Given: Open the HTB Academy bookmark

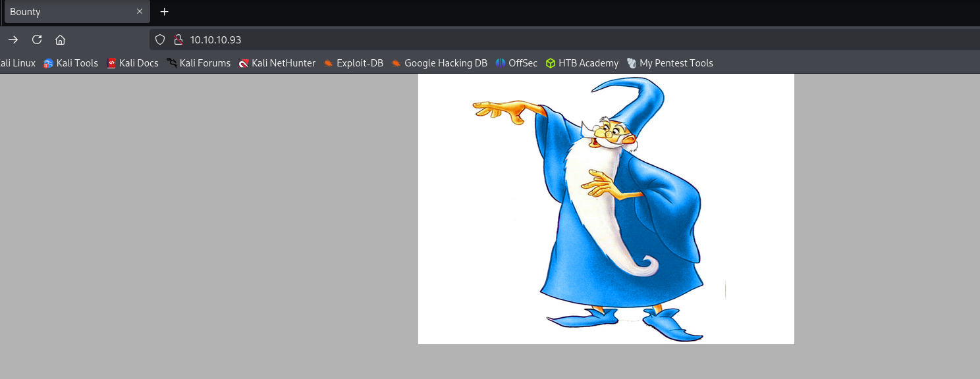Looking at the screenshot, I should point(582,63).
